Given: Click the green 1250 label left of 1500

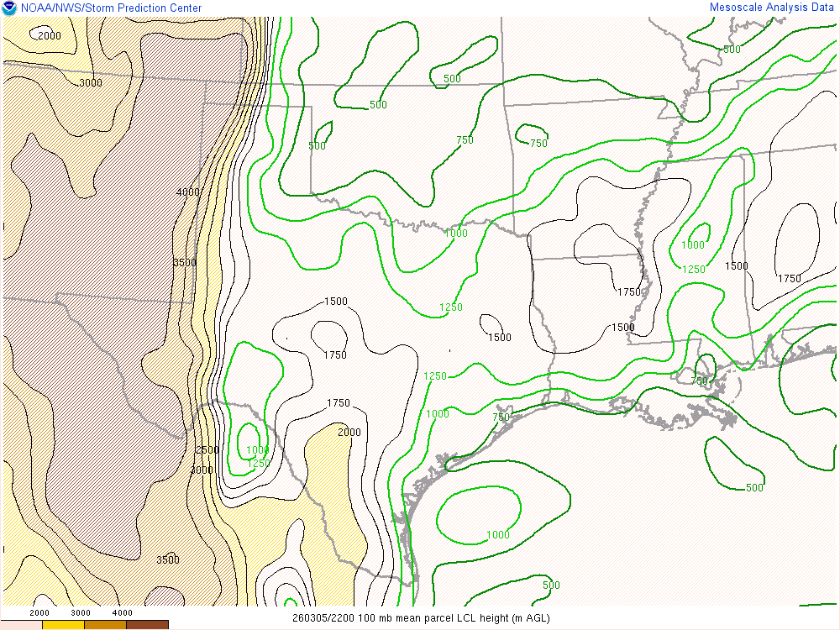Looking at the screenshot, I should pyautogui.click(x=451, y=307).
